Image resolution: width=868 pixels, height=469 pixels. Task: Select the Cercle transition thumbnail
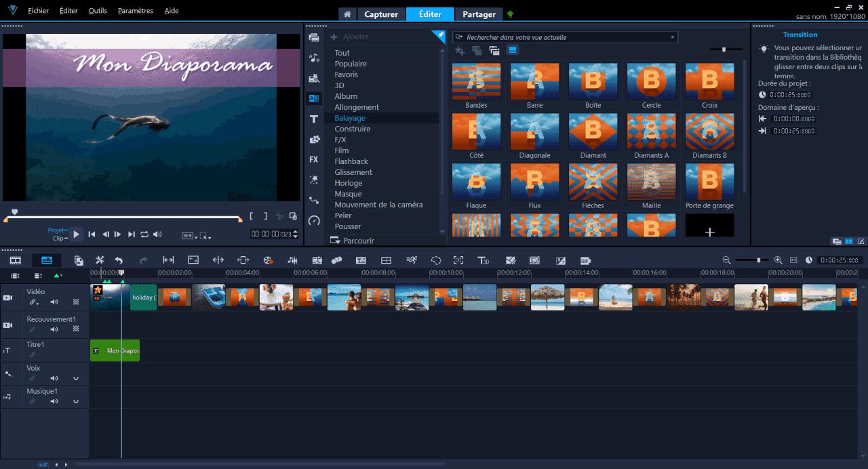(x=651, y=81)
